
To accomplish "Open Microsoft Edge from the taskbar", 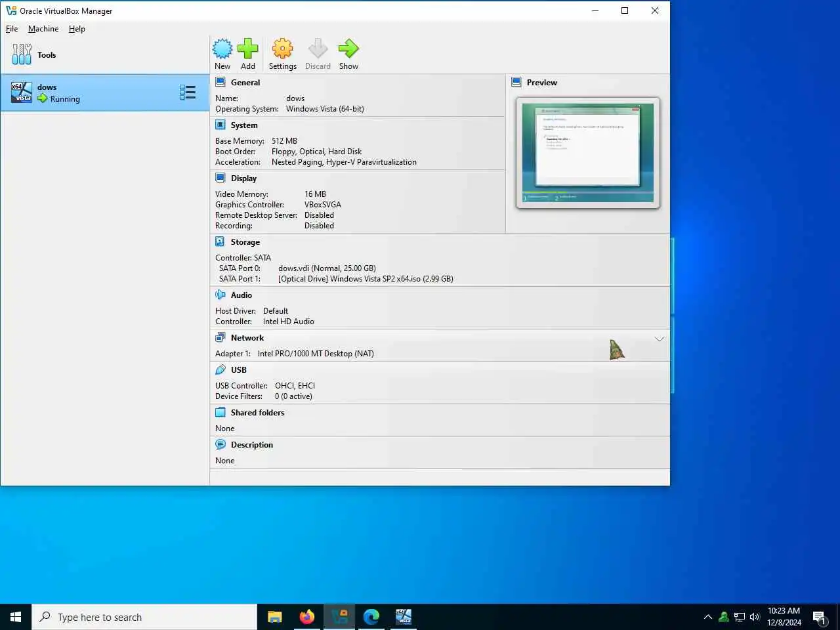I will (371, 617).
